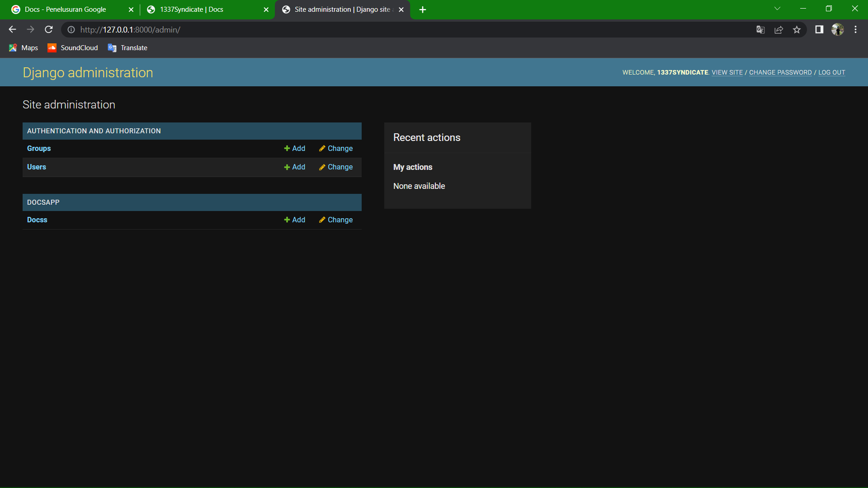Image resolution: width=868 pixels, height=488 pixels.
Task: Click the LOG OUT link
Action: 831,73
